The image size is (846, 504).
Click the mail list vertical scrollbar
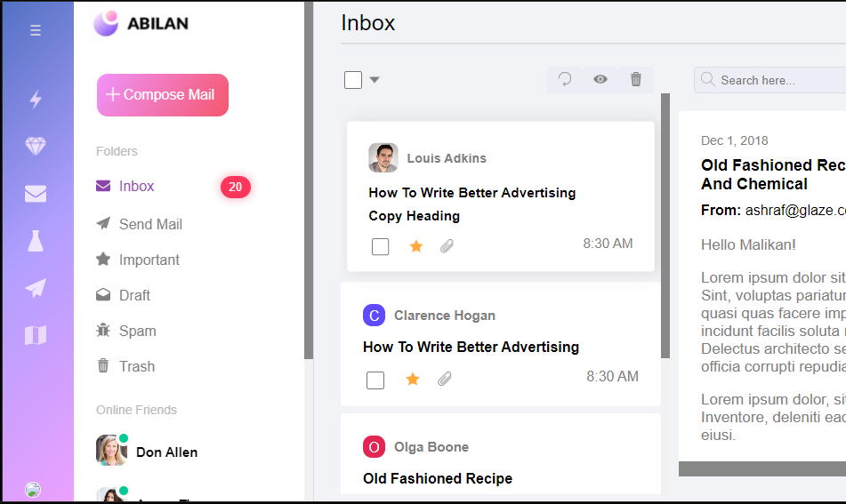[x=665, y=226]
